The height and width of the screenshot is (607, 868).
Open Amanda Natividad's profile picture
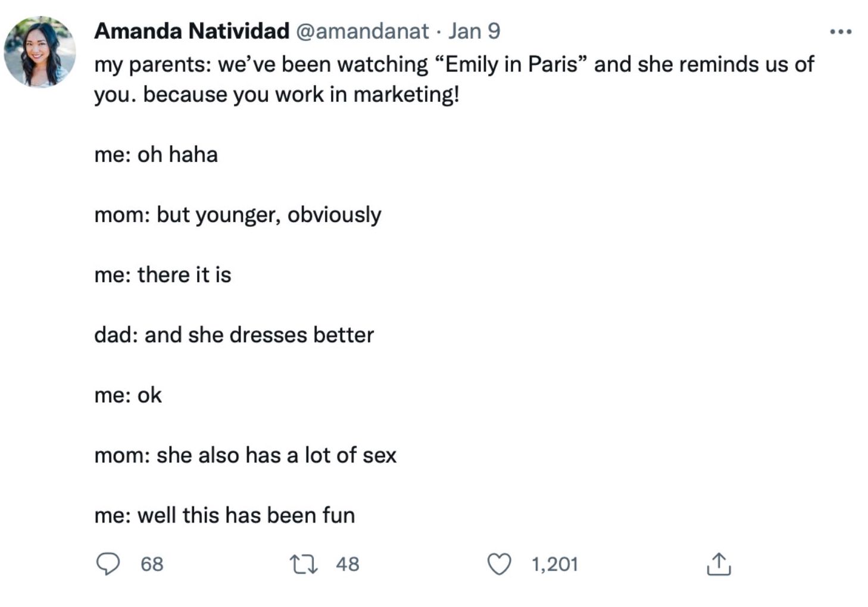(40, 52)
